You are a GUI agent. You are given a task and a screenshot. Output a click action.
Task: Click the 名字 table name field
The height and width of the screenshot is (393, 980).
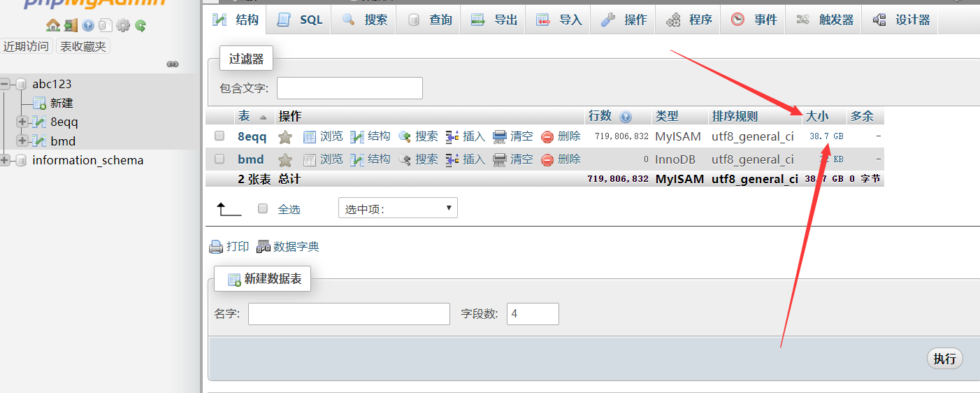coord(349,314)
